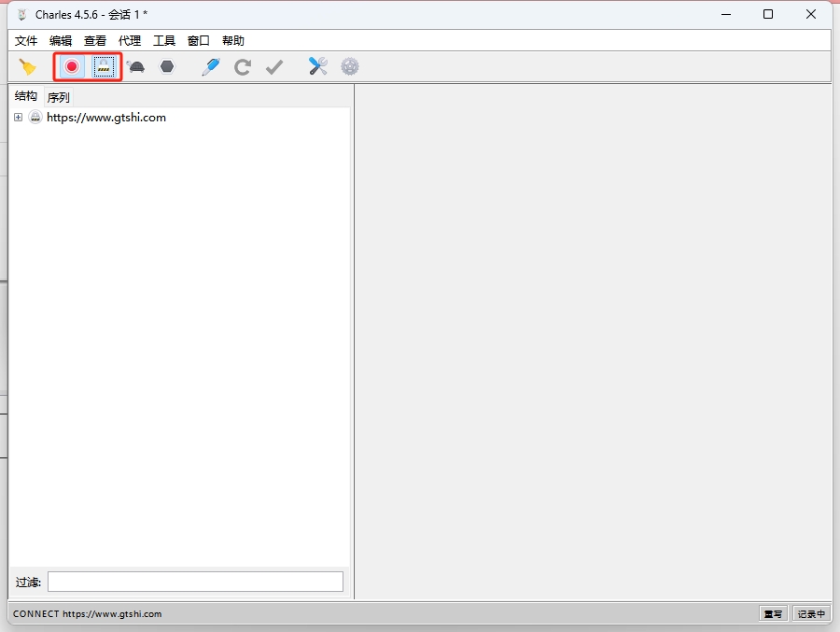Image resolution: width=840 pixels, height=632 pixels.
Task: Enable throttling with the turtle icon
Action: [x=136, y=67]
